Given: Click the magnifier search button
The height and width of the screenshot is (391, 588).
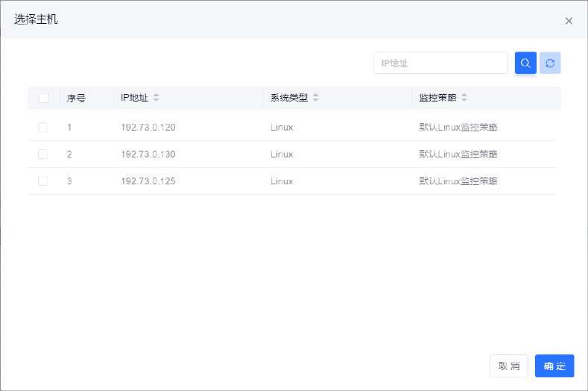Looking at the screenshot, I should pyautogui.click(x=525, y=63).
